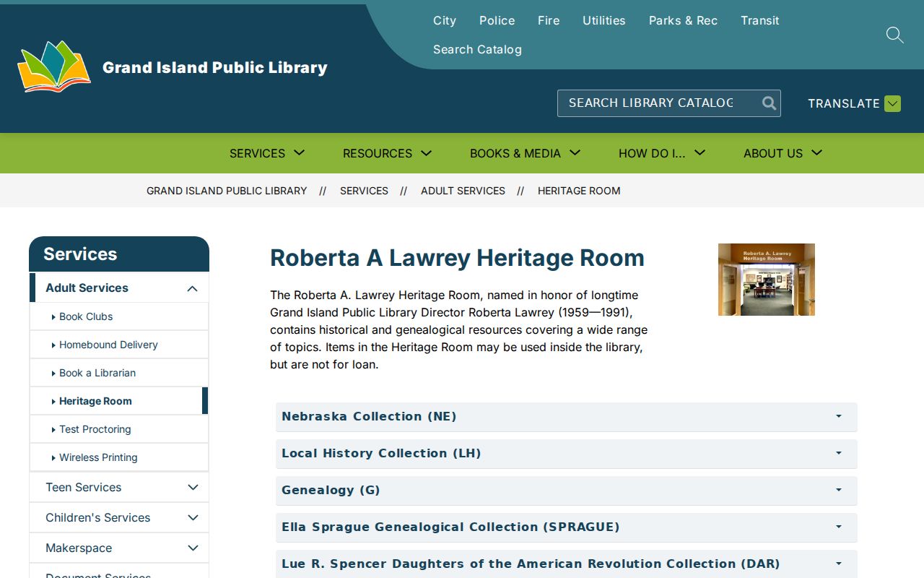Expand the About Us menu

click(783, 153)
